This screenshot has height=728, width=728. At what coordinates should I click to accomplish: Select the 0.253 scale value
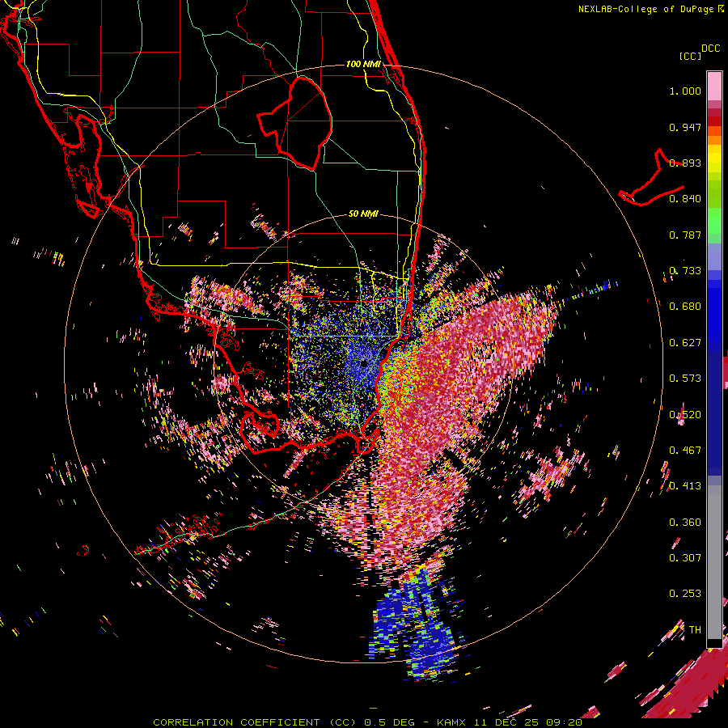point(685,594)
